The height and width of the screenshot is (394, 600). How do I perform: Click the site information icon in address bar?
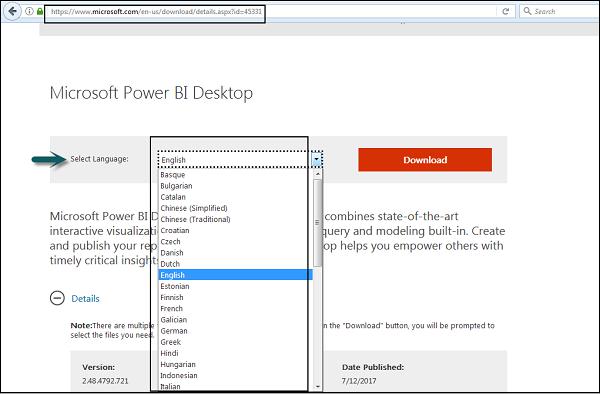[29, 11]
